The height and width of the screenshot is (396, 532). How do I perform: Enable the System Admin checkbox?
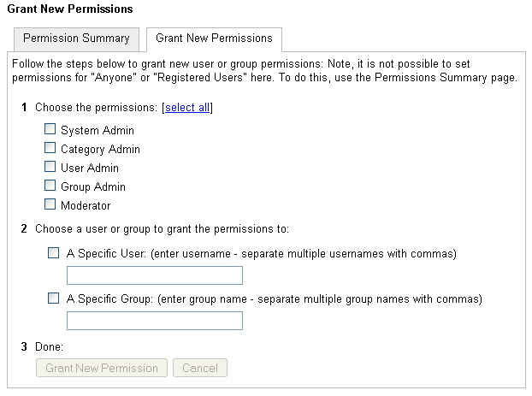(x=50, y=130)
